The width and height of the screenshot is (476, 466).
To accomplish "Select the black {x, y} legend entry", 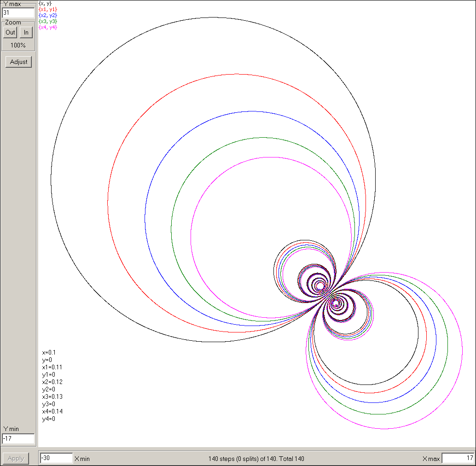I will pyautogui.click(x=45, y=3).
